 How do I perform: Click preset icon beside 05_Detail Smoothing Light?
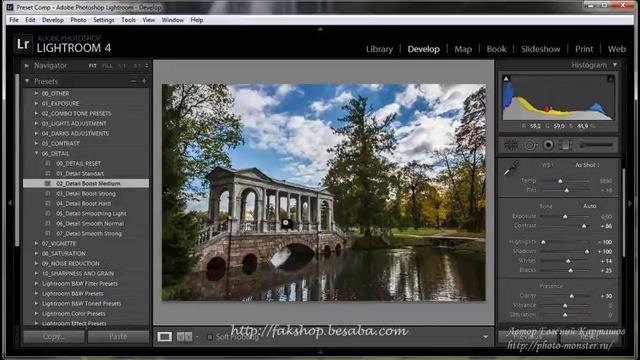point(48,213)
